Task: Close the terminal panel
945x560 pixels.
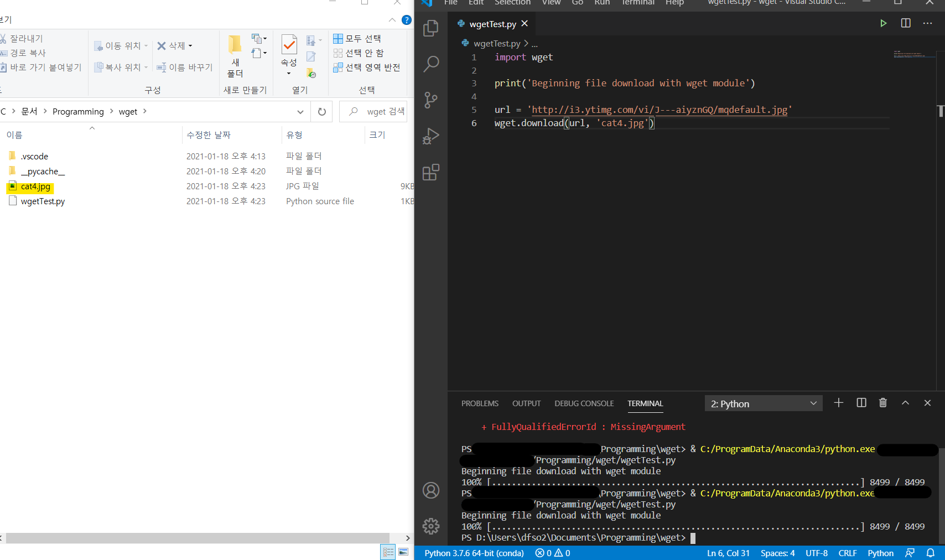Action: pos(927,403)
